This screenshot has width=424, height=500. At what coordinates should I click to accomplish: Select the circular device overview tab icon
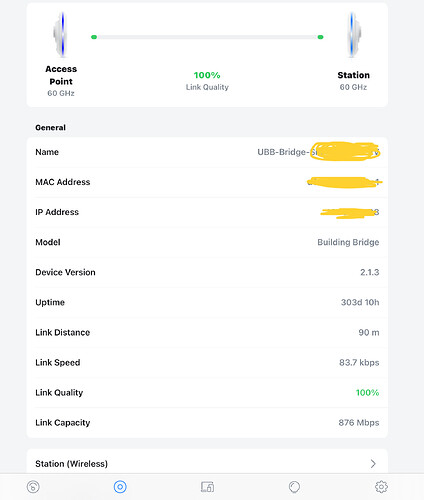(x=120, y=487)
